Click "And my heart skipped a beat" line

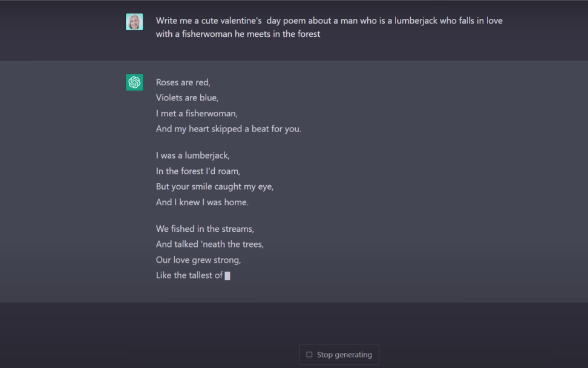[228, 128]
